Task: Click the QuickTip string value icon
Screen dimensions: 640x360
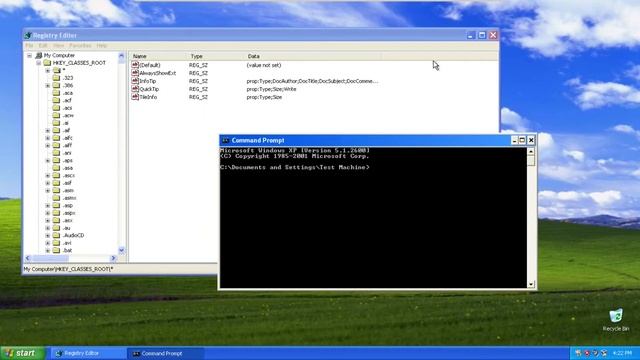Action: [135, 89]
